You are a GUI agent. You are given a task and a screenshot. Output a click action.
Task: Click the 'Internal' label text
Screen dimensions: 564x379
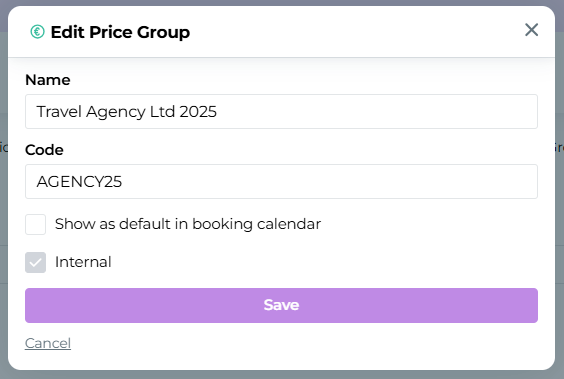click(x=83, y=262)
